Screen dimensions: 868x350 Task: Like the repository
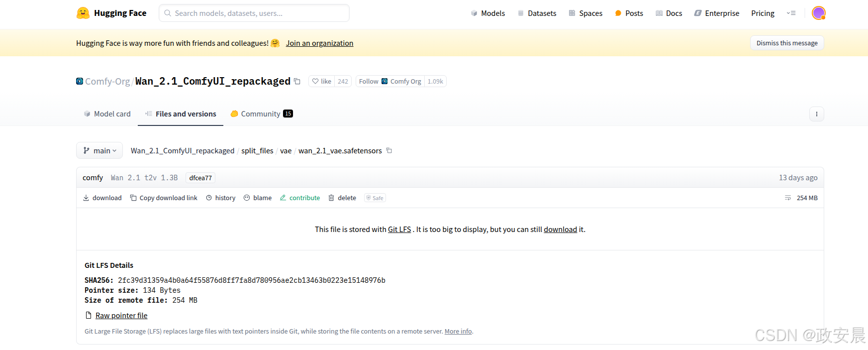[x=321, y=81]
